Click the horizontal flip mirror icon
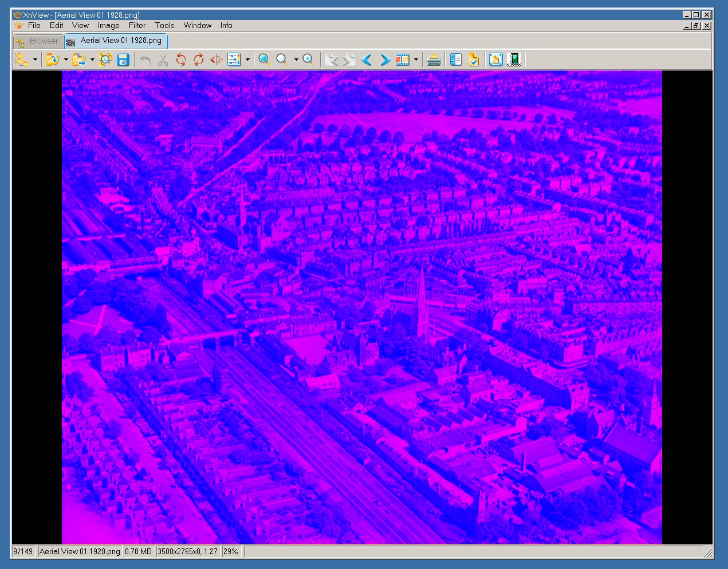Screen dimensions: 728x569 click(x=217, y=60)
